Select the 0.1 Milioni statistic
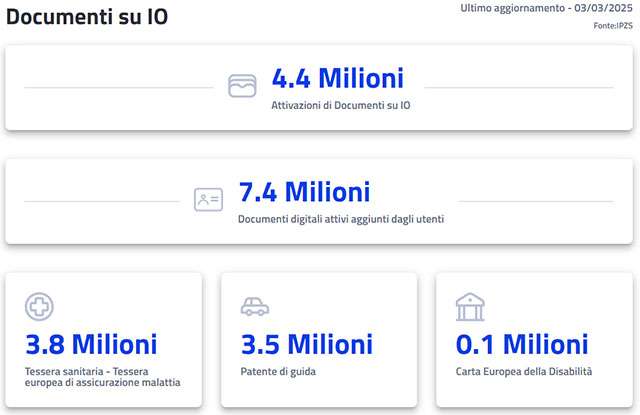This screenshot has height=415, width=640. (x=522, y=345)
